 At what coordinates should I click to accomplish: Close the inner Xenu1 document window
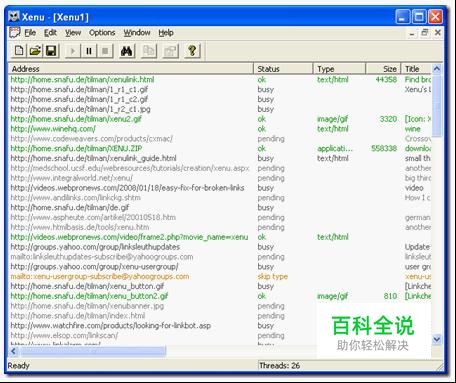pyautogui.click(x=438, y=33)
